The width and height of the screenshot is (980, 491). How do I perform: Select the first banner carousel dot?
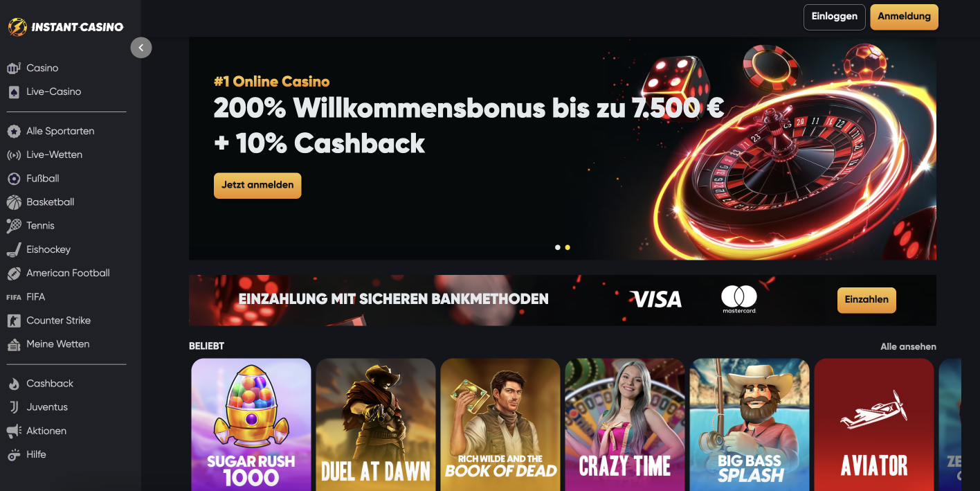coord(558,247)
